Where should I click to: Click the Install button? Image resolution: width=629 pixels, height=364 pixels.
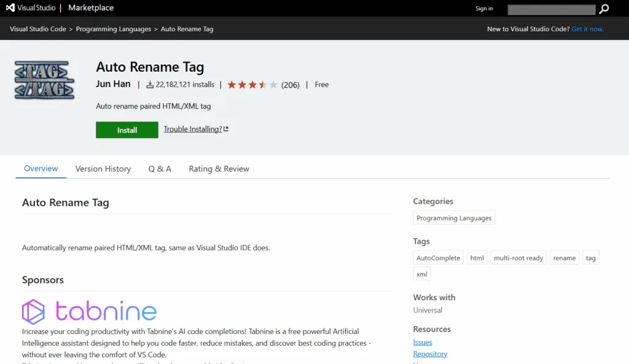(x=127, y=130)
